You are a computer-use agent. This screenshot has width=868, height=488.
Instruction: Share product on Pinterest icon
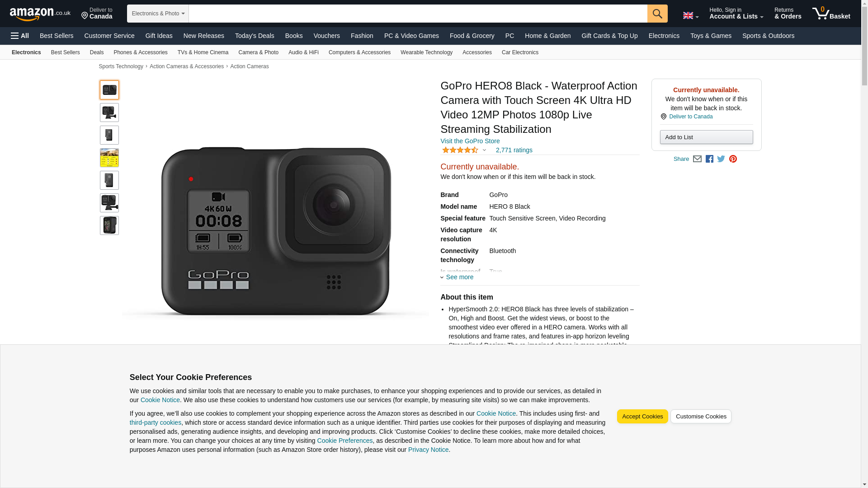(x=733, y=159)
